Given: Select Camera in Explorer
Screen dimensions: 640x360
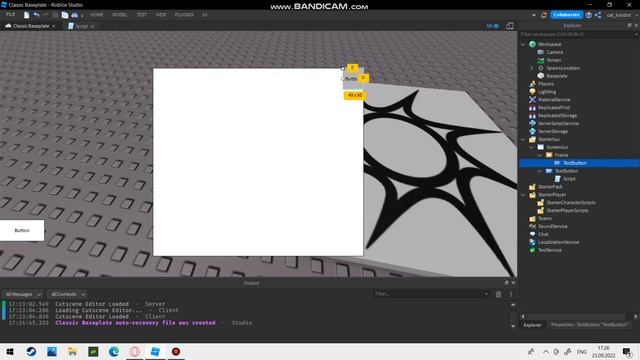Looking at the screenshot, I should (555, 52).
